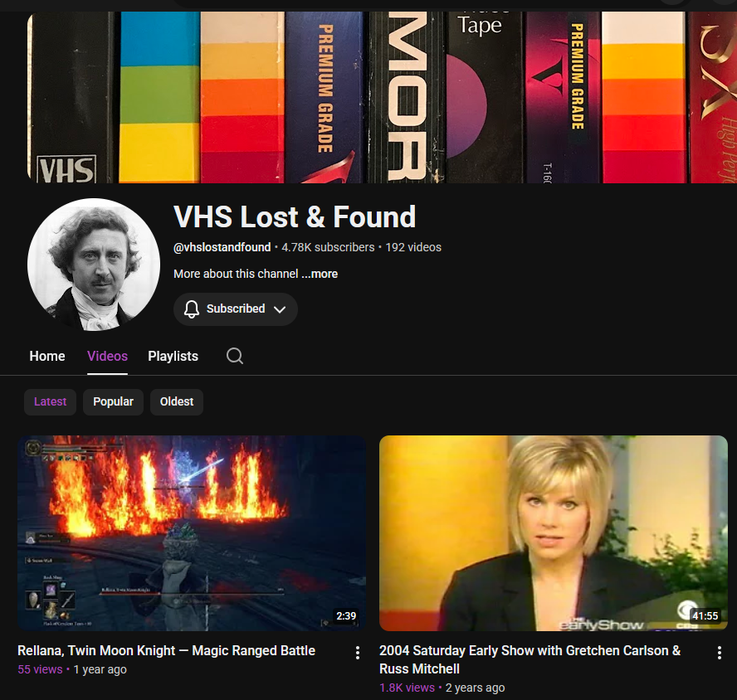Sort videos by Latest

coord(50,401)
